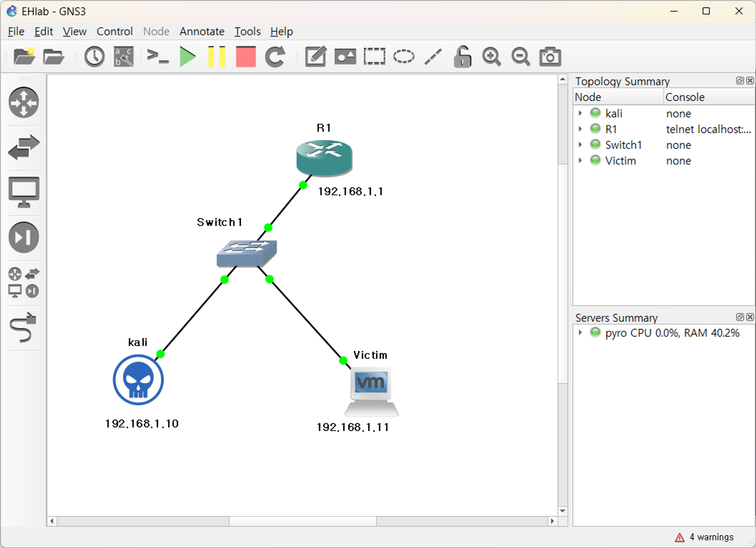
Task: Click the Insert a picture icon
Action: (x=345, y=57)
